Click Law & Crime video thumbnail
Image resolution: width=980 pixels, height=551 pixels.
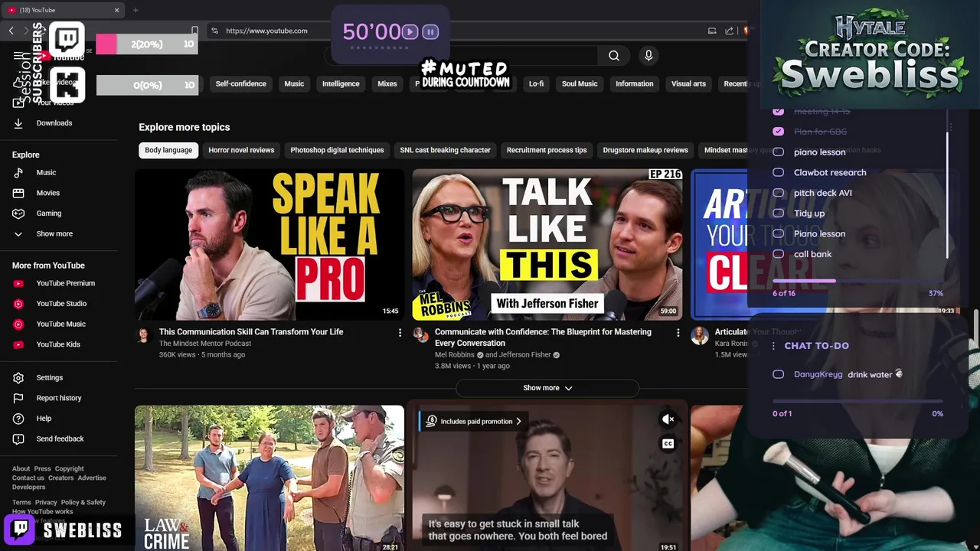tap(269, 478)
